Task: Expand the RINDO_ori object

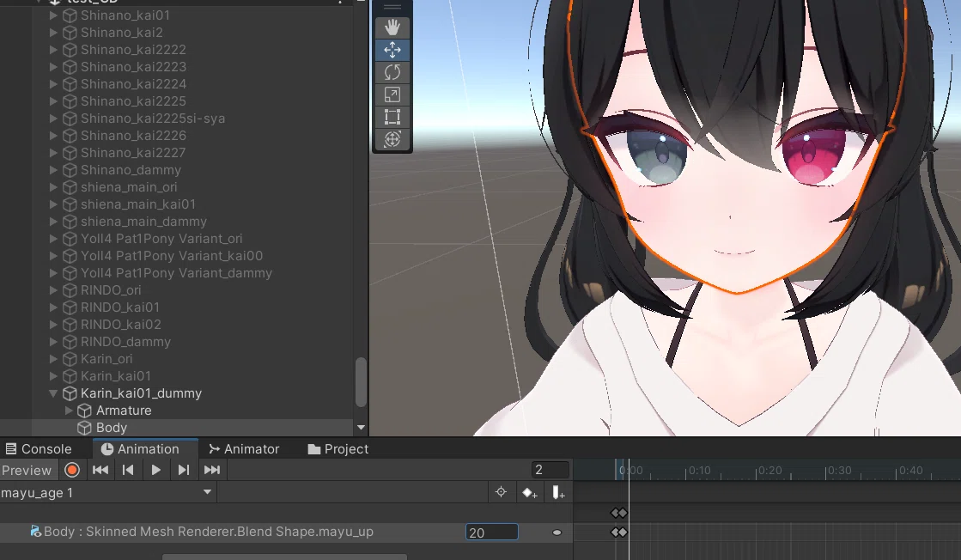Action: [x=53, y=289]
